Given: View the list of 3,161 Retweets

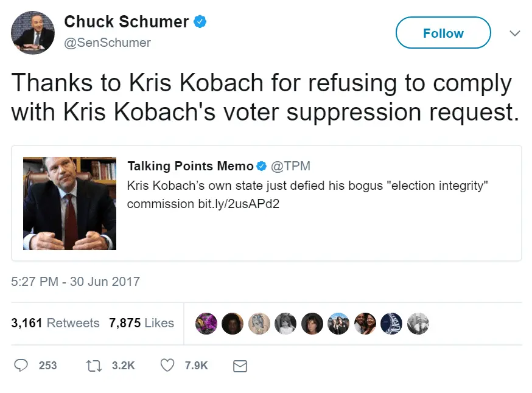Looking at the screenshot, I should click(x=55, y=323).
